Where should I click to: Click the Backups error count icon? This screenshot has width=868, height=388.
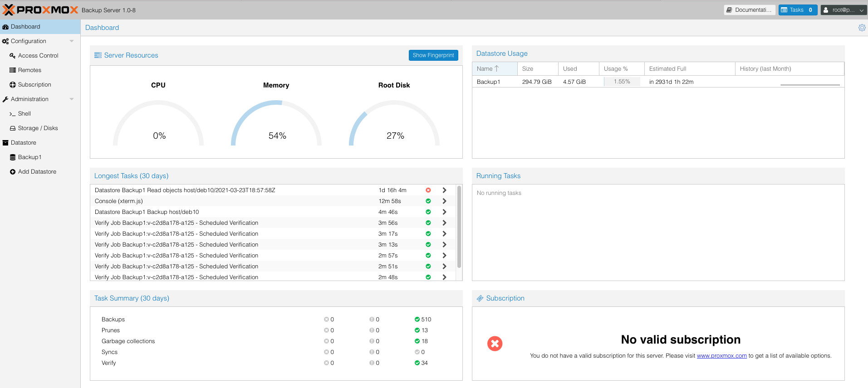pos(326,320)
